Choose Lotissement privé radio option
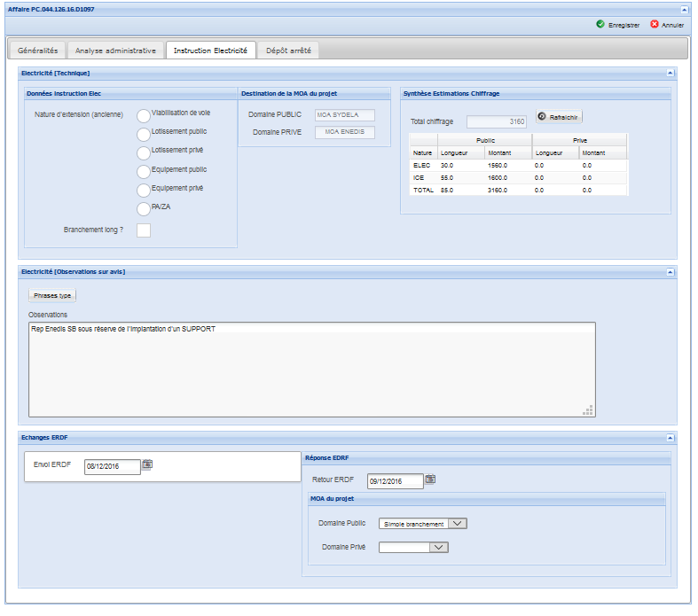698x616 pixels. coord(144,153)
